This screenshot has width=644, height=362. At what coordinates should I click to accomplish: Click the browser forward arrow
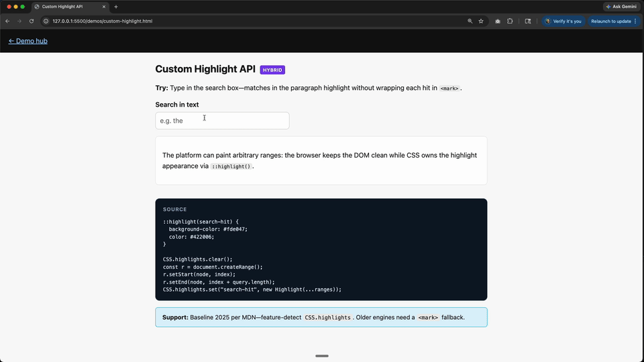pos(19,21)
